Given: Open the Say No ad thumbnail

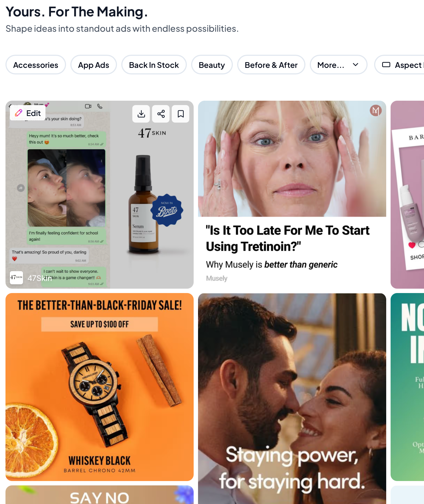Looking at the screenshot, I should pos(99,495).
